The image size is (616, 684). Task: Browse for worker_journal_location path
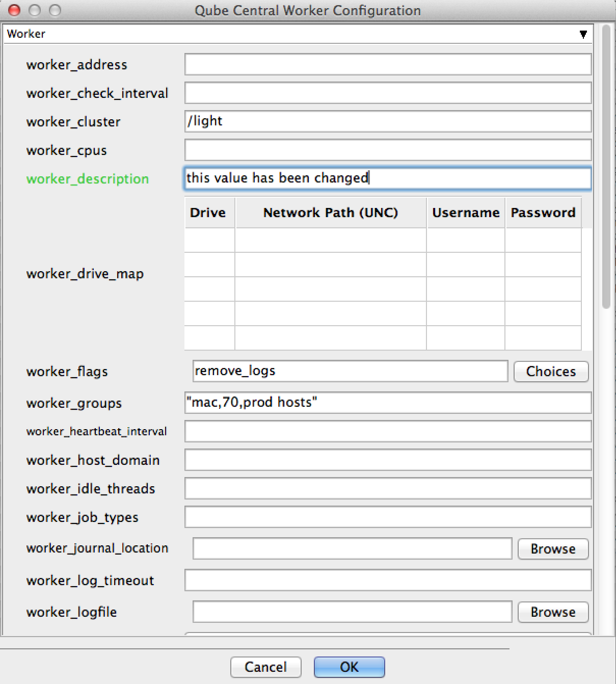point(553,549)
